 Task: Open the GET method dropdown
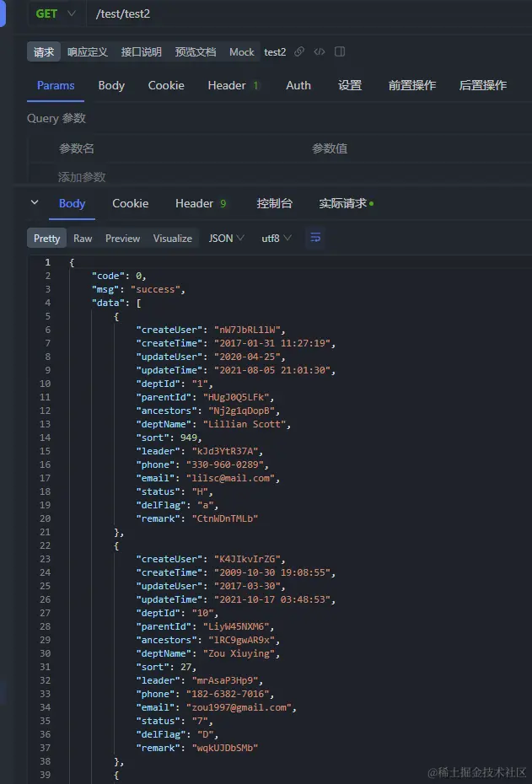click(x=56, y=13)
